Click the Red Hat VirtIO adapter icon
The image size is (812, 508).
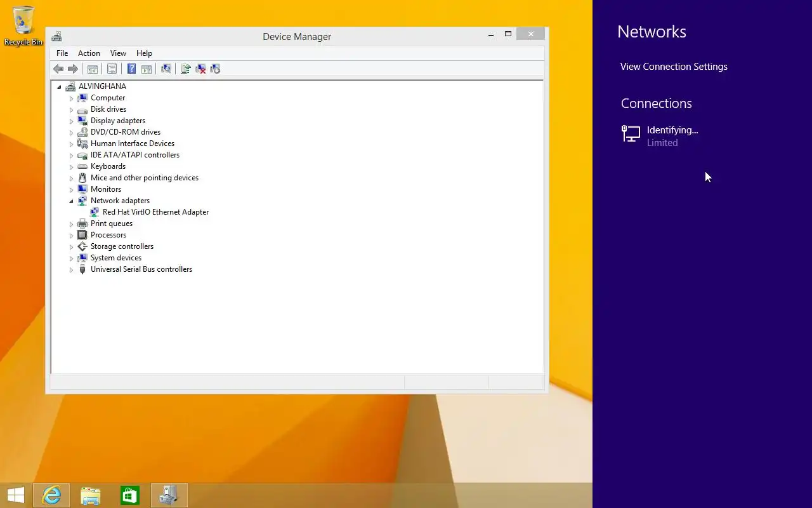[x=95, y=212]
